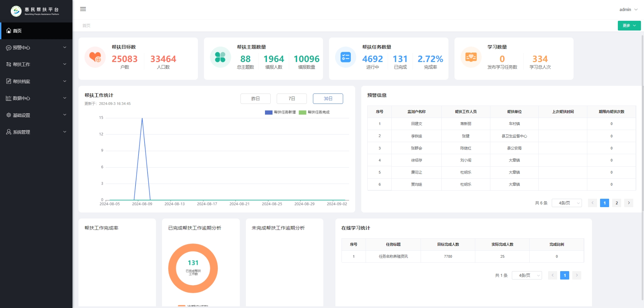Go to page 2 of 预警信息

pyautogui.click(x=616, y=203)
